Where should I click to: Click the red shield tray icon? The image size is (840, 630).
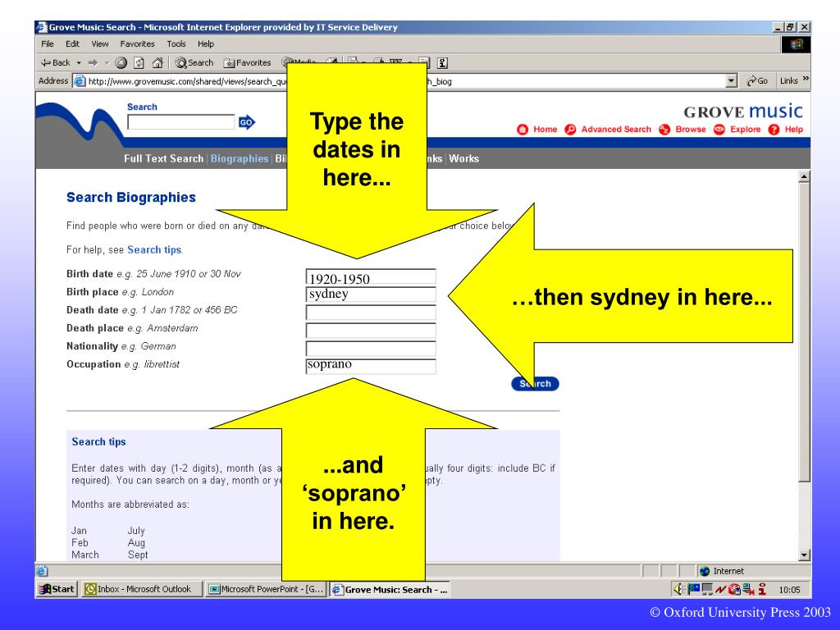click(734, 589)
